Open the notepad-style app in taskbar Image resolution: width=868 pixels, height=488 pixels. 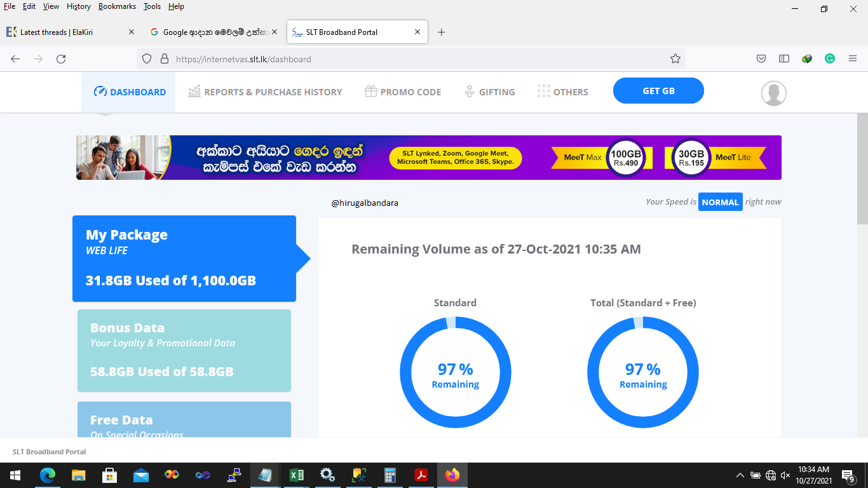coord(265,475)
